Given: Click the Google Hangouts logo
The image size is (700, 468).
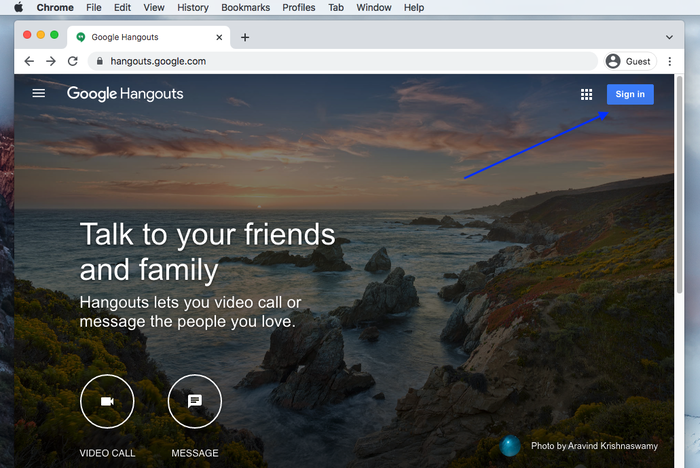Looking at the screenshot, I should click(125, 94).
